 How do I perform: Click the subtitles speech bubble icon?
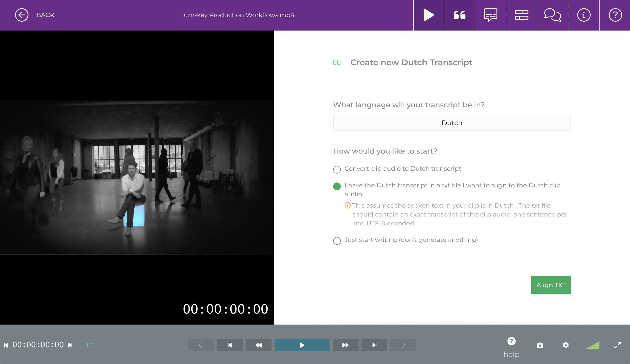490,15
